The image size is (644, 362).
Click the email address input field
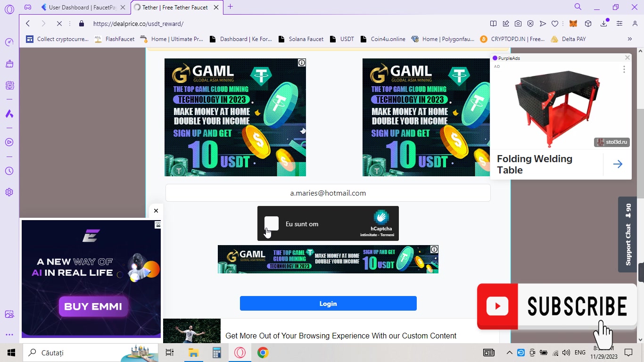(328, 193)
